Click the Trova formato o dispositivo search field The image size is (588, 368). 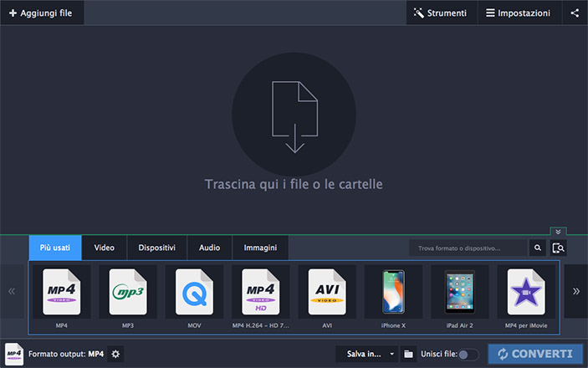(468, 248)
